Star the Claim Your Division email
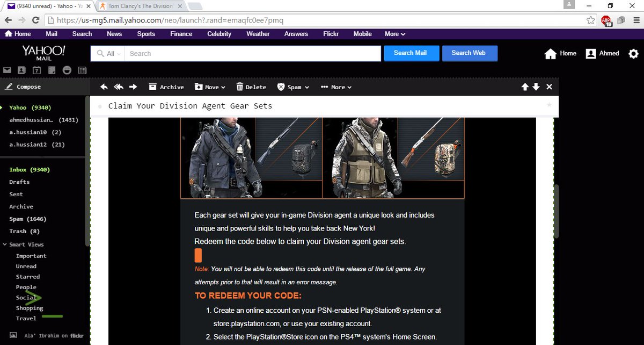 tap(548, 105)
